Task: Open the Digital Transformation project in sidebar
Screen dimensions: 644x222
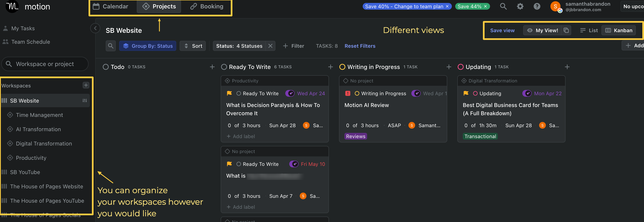Action: click(x=44, y=143)
